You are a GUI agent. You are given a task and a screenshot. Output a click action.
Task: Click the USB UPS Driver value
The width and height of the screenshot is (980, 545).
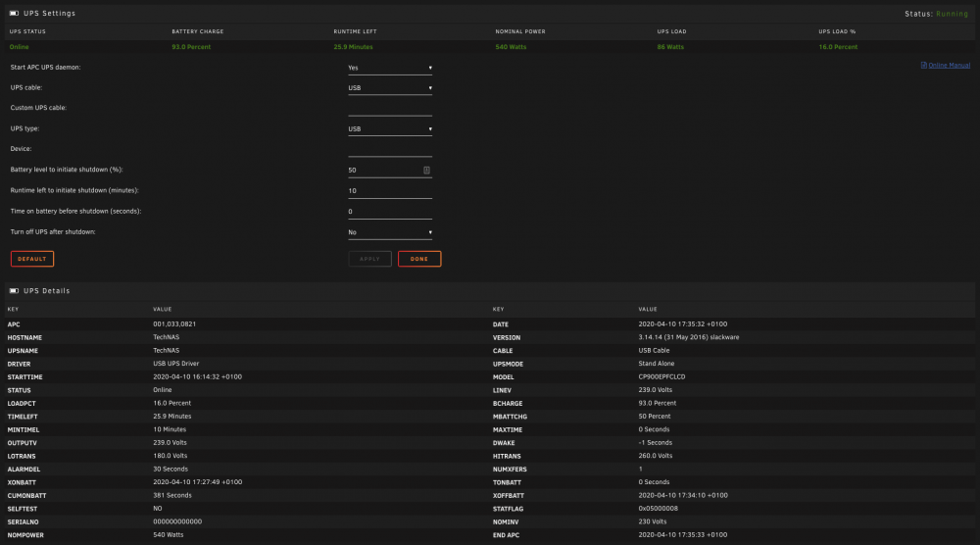click(176, 364)
